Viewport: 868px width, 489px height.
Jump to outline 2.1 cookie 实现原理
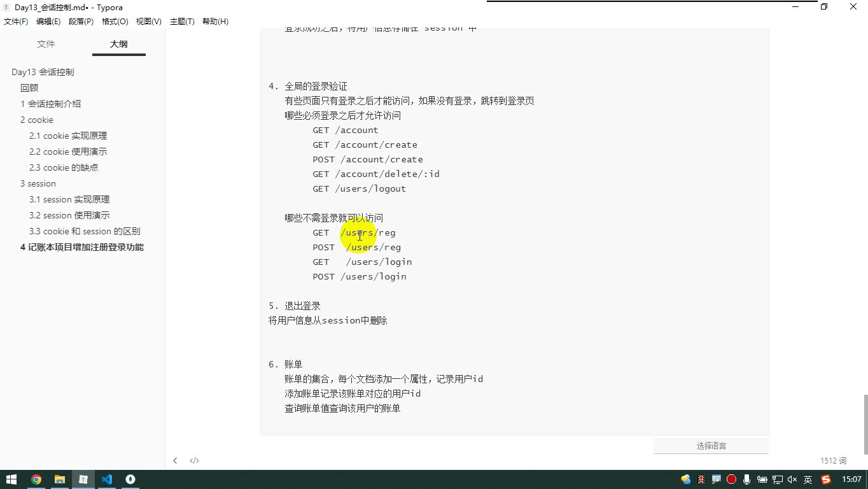68,136
